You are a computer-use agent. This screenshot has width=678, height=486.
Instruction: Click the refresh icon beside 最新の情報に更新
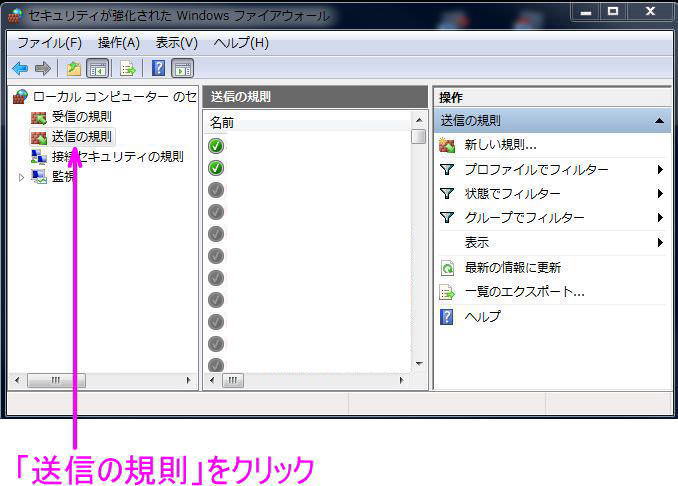[447, 268]
